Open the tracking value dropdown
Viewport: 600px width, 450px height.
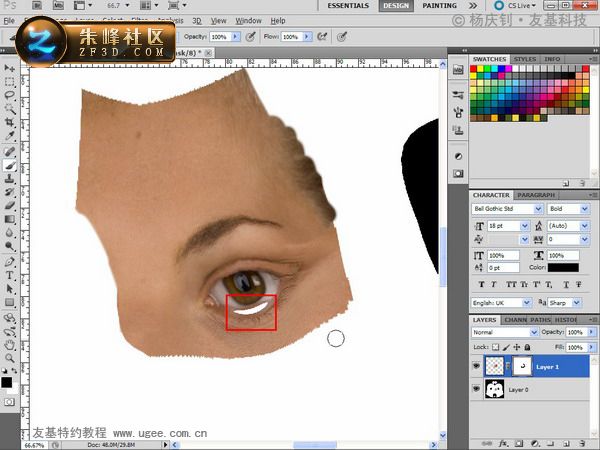[x=584, y=240]
